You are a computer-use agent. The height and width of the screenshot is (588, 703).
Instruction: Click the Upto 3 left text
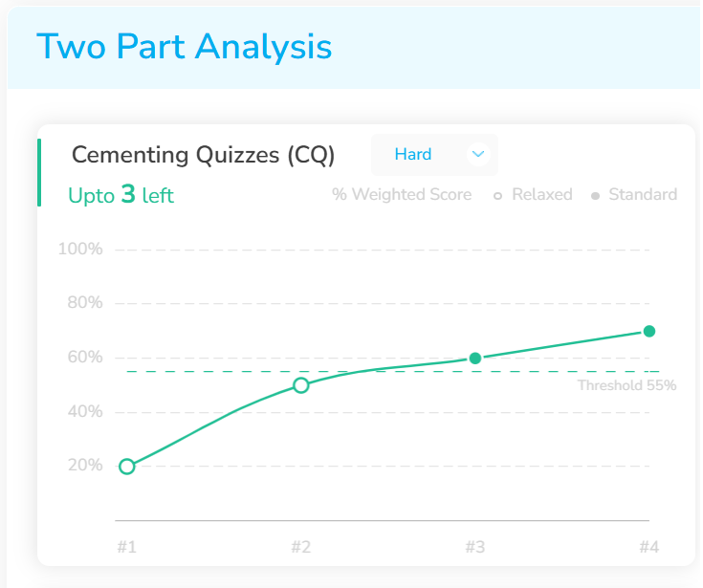121,195
